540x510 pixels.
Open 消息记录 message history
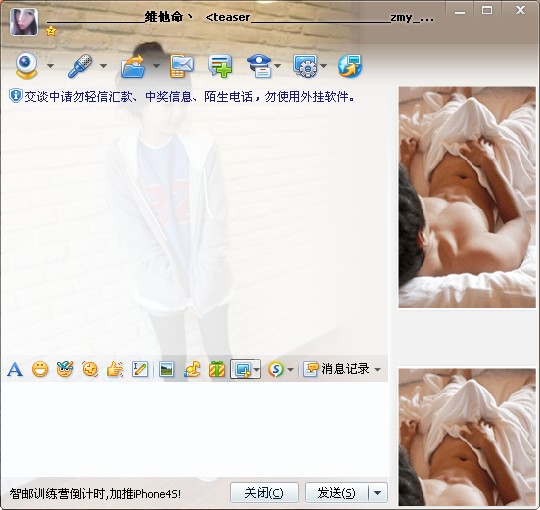[336, 369]
